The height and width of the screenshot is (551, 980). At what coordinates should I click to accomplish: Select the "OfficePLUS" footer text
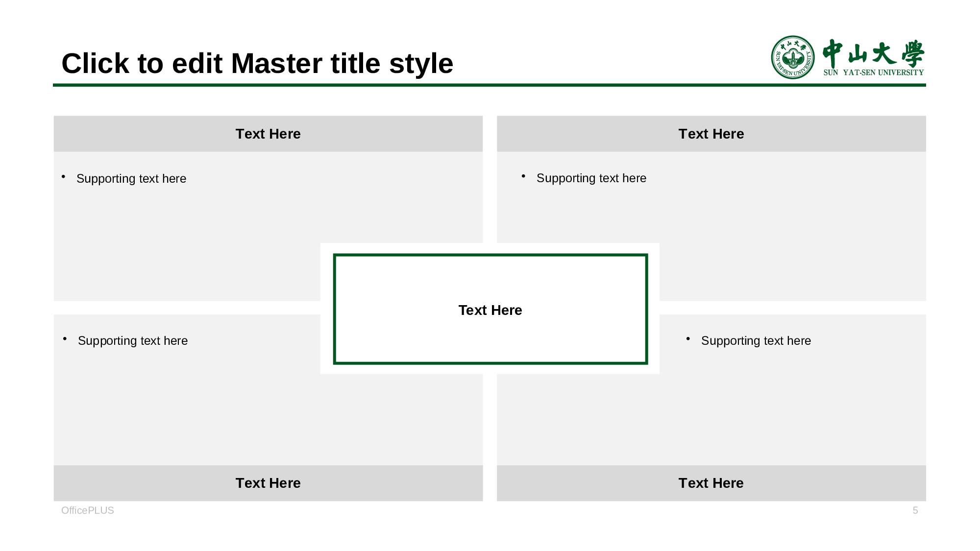pos(88,510)
